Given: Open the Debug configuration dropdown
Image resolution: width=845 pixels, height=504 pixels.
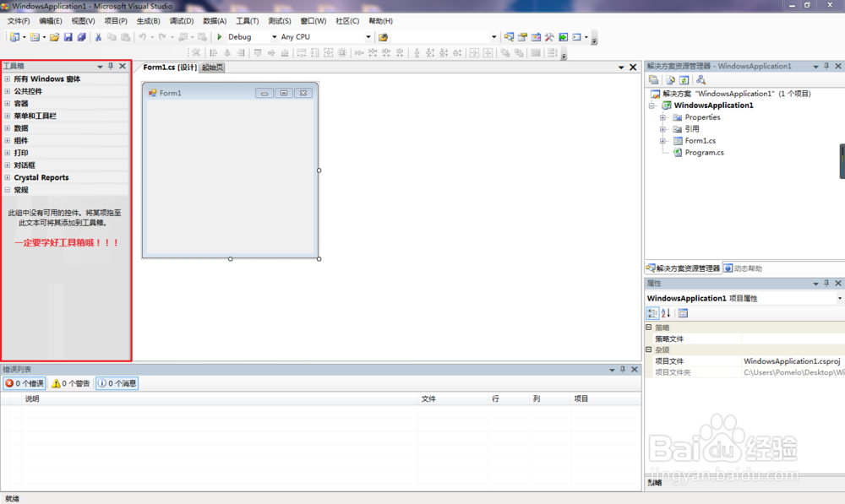Looking at the screenshot, I should pos(274,37).
